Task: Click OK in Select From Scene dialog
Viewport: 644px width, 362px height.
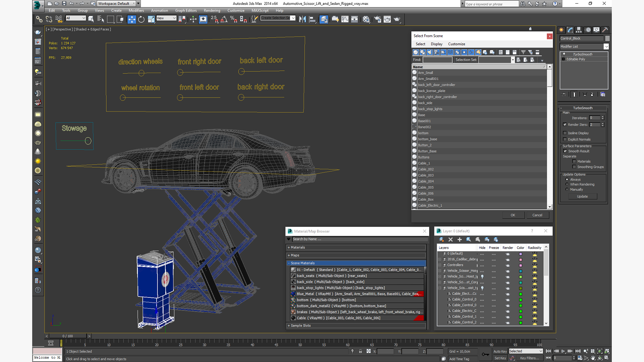Action: click(513, 215)
